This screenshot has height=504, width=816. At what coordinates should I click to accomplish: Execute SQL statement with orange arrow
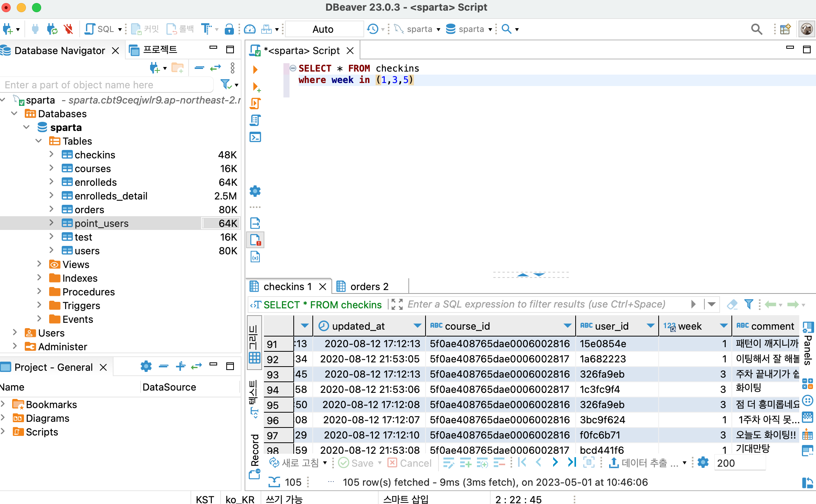255,69
